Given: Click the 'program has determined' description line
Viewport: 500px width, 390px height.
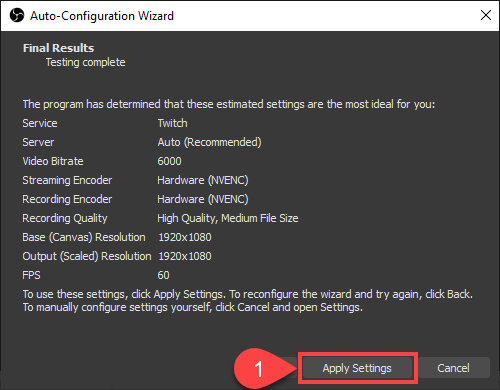Looking at the screenshot, I should tap(229, 104).
